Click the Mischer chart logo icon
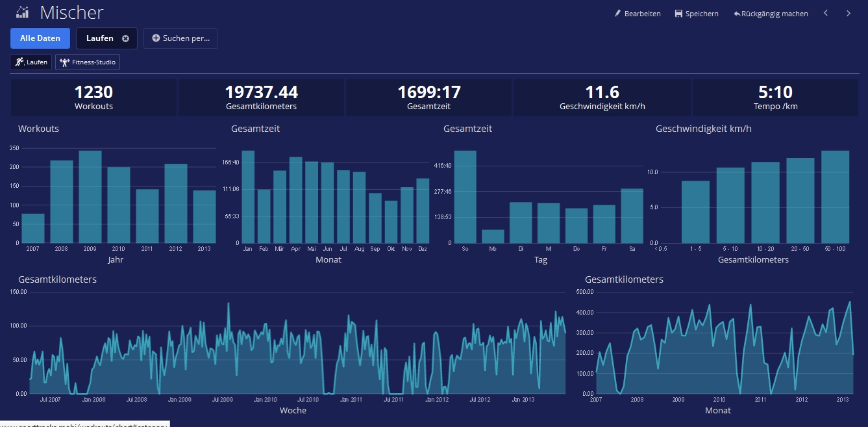The width and height of the screenshot is (868, 427). tap(23, 12)
